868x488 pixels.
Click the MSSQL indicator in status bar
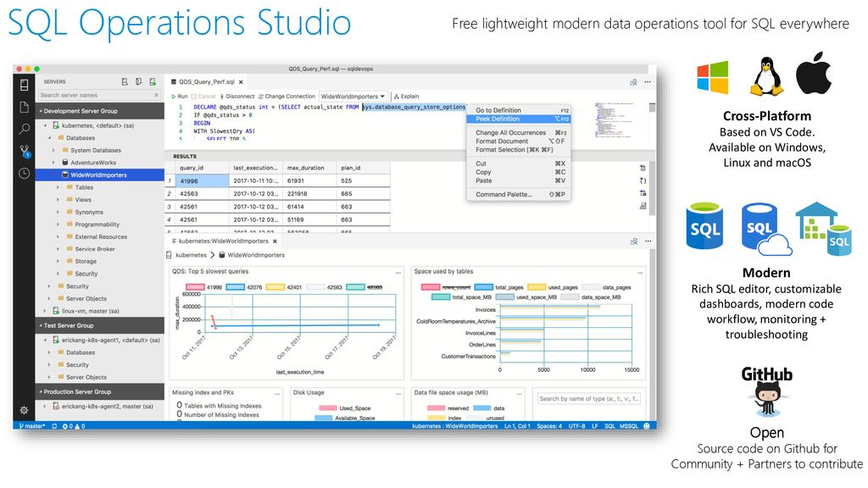coord(629,426)
